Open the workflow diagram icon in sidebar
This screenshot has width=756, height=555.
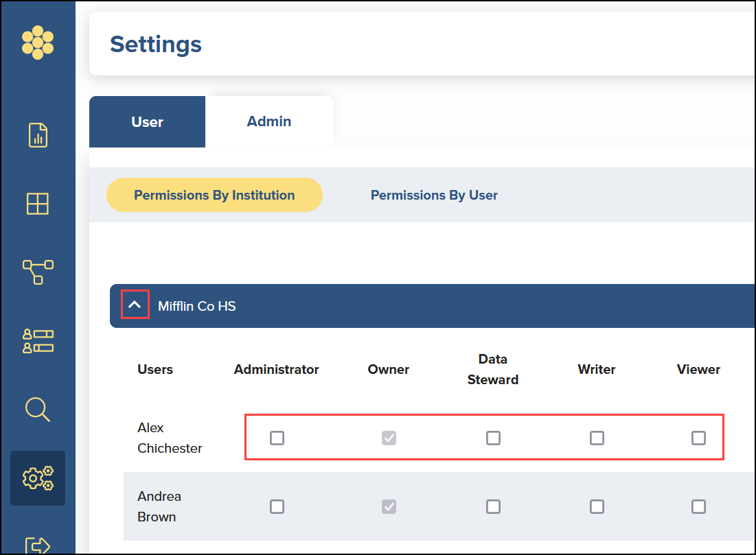(38, 272)
